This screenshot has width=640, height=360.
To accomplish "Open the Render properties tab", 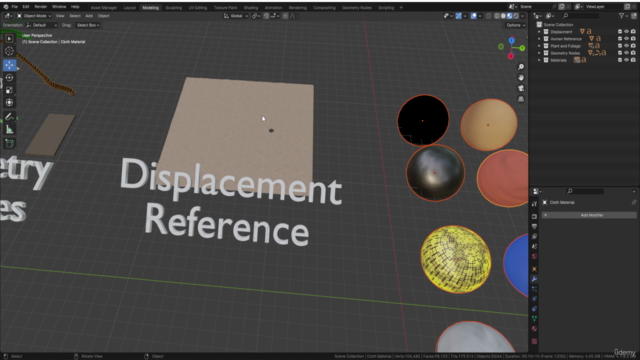I will 534,216.
